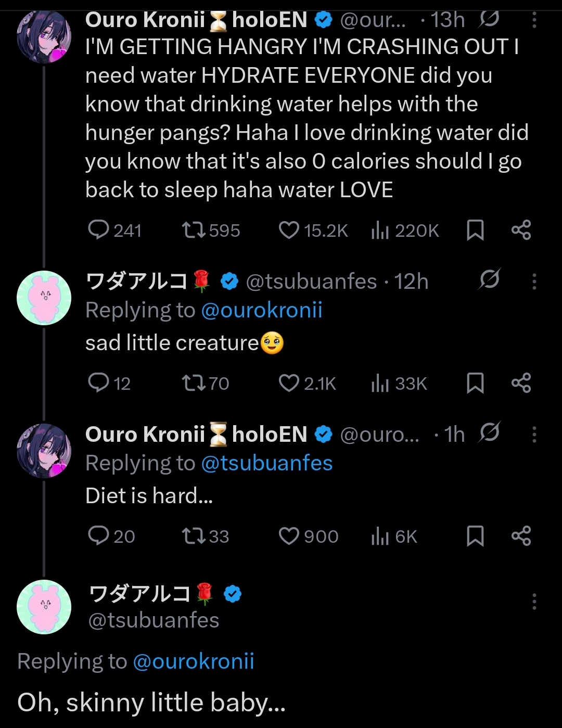View analytics showing 220K views
Image resolution: width=562 pixels, height=728 pixels.
380,230
